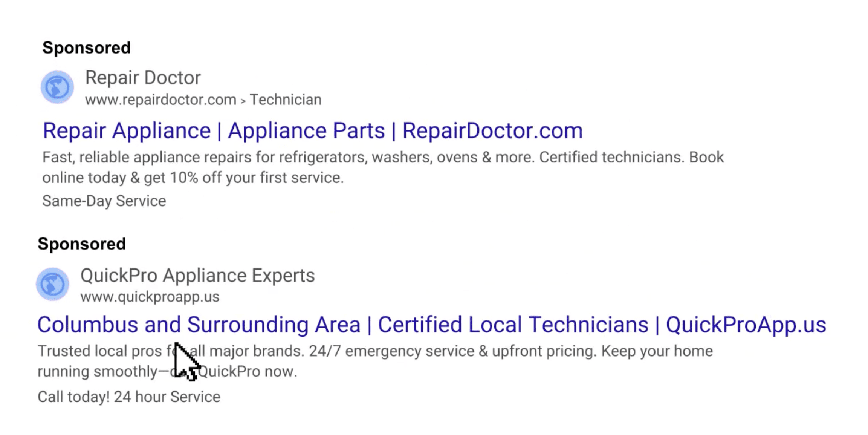Open the 'Repair Appliance' headline segment
The image size is (868, 435).
127,131
